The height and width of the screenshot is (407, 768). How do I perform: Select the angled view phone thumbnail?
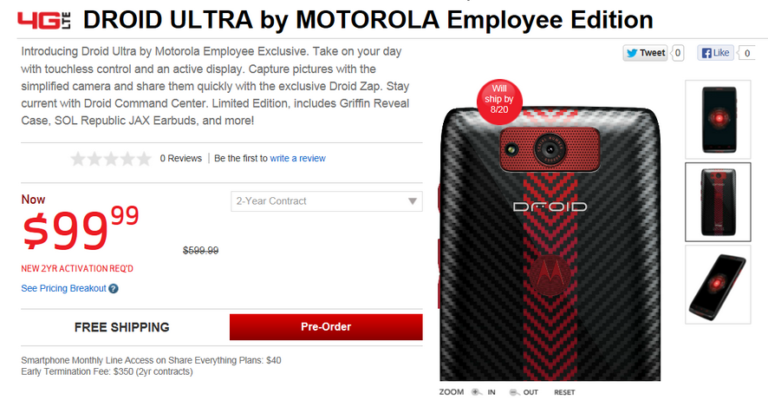click(718, 285)
